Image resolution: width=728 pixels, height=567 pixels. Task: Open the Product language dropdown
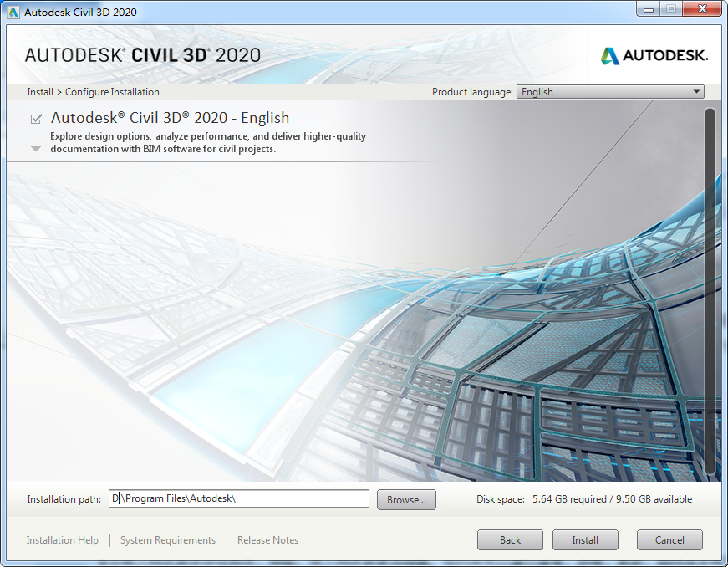tap(610, 92)
